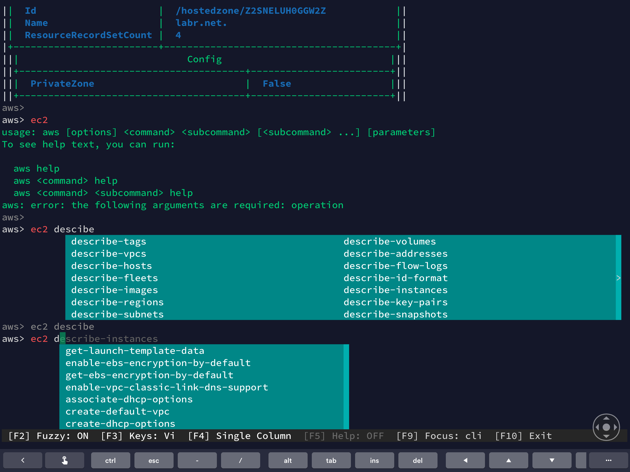Choose describe-hosts from completion list
Viewport: 630px width, 472px height.
pos(111,266)
